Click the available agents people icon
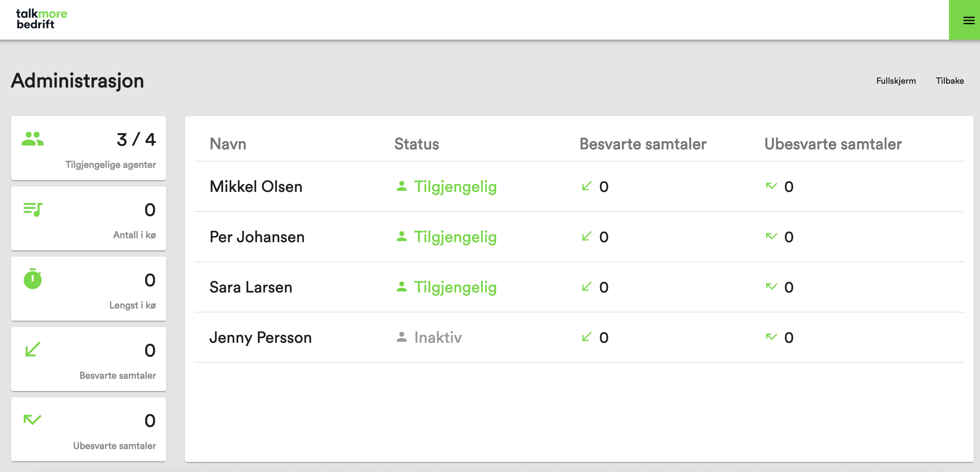 [33, 139]
